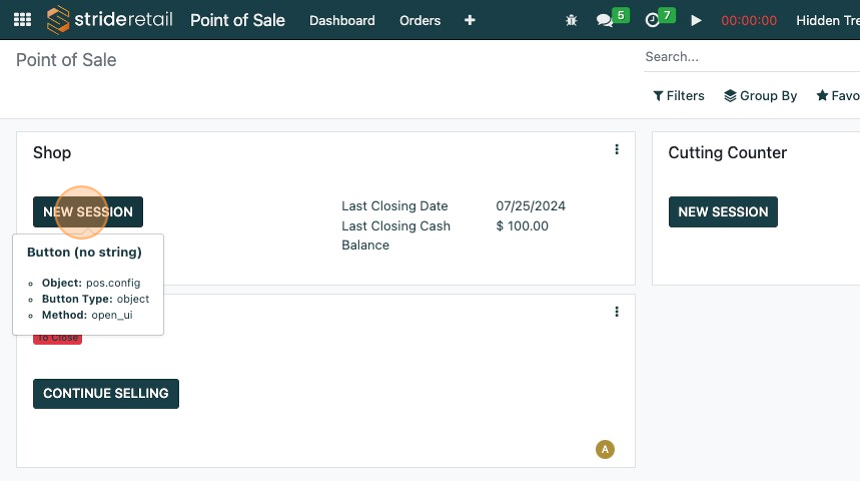Click the Search input field
The image size is (860, 481).
(750, 57)
